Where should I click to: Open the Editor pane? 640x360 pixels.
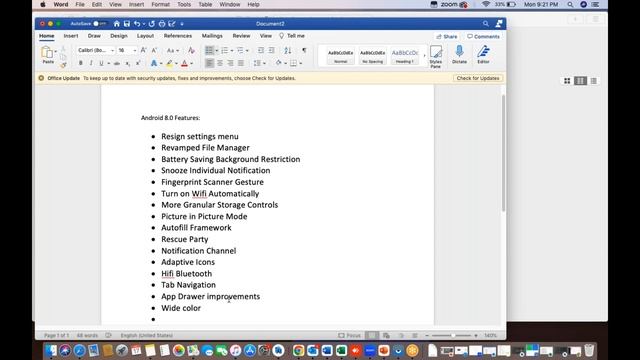[x=483, y=54]
